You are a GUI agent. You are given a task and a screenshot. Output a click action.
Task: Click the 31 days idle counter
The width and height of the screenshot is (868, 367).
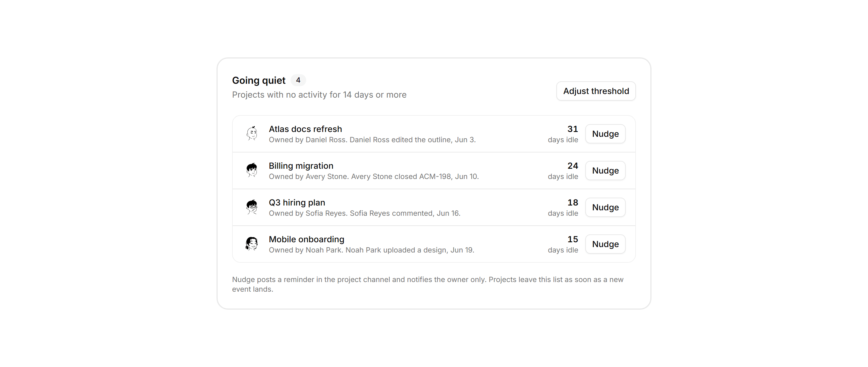point(563,134)
